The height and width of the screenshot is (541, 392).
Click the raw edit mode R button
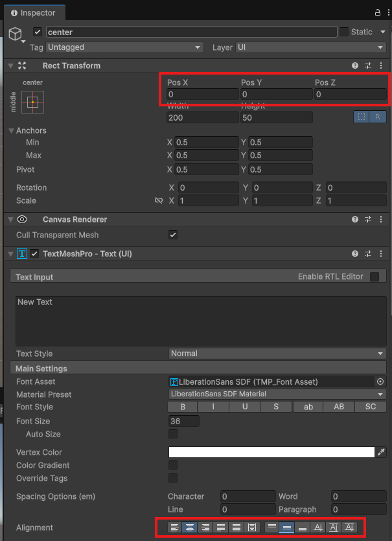(378, 117)
